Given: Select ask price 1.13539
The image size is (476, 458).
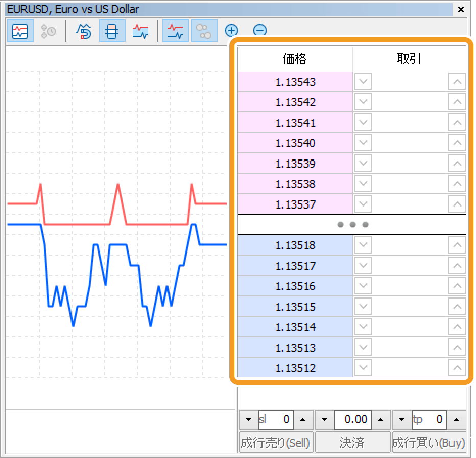Looking at the screenshot, I should pyautogui.click(x=295, y=164).
